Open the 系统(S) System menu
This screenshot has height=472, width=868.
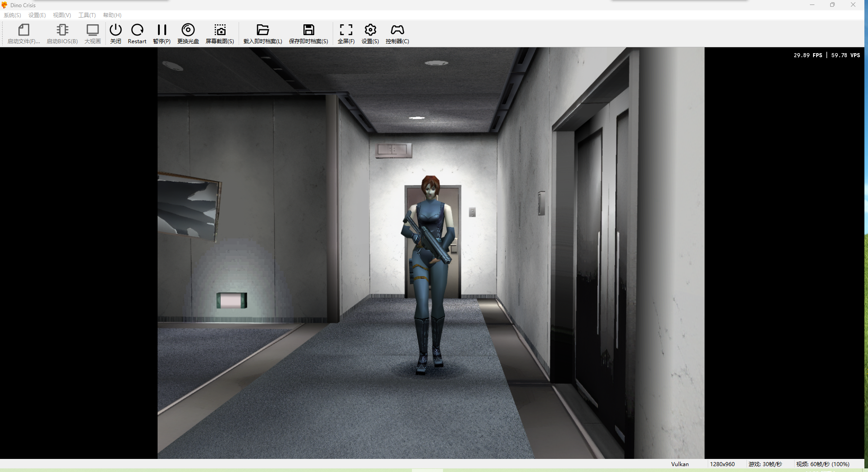pos(13,15)
